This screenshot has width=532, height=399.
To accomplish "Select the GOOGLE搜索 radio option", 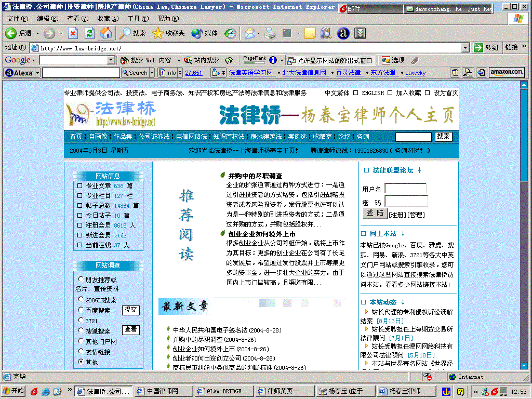I will [81, 300].
